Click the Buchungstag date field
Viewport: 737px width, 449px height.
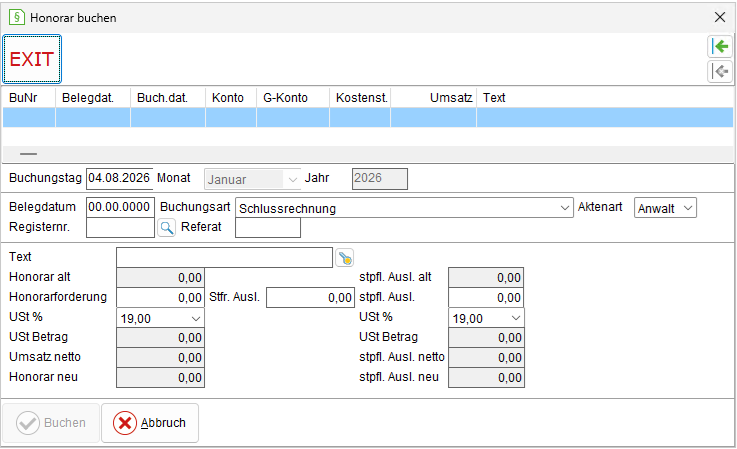point(120,179)
